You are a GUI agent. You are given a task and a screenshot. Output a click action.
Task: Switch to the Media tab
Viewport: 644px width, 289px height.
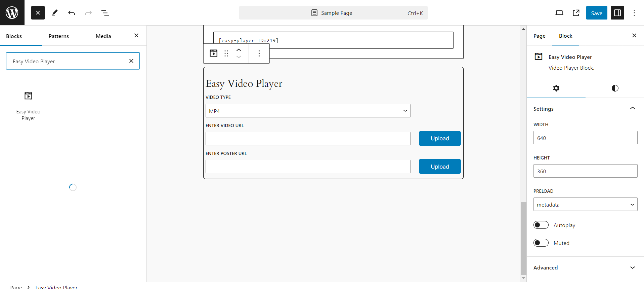point(103,36)
